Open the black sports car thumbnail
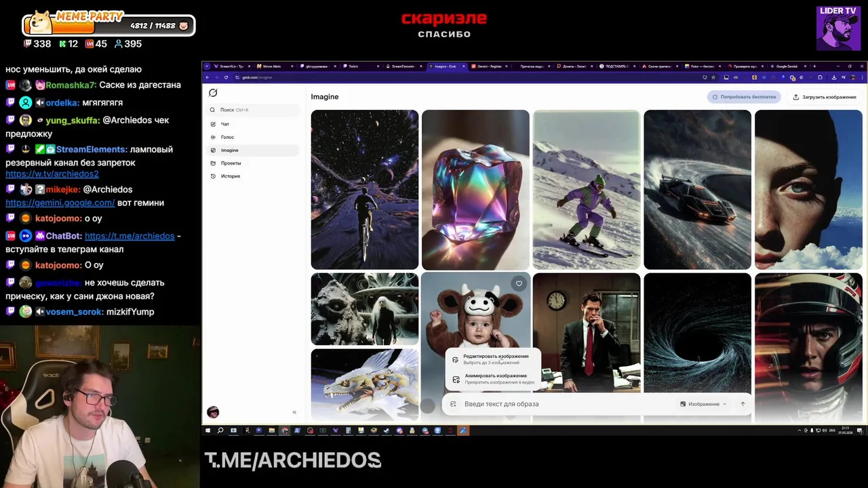 coord(697,190)
